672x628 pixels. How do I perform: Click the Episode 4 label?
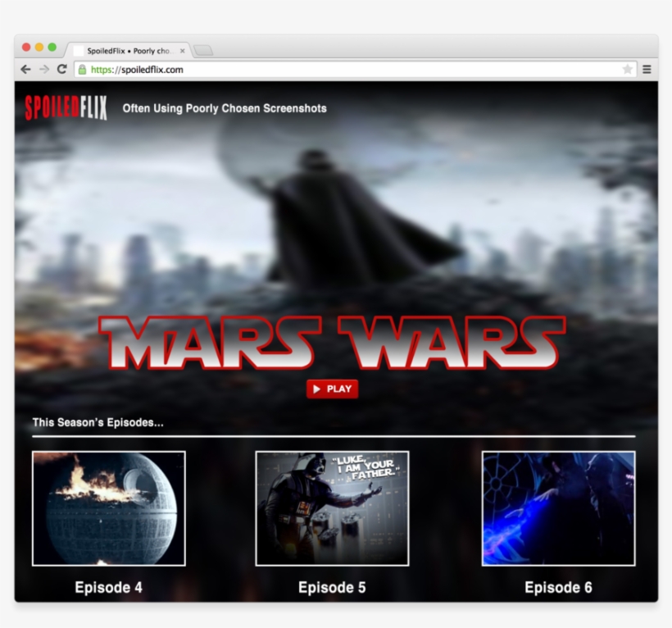pos(108,587)
